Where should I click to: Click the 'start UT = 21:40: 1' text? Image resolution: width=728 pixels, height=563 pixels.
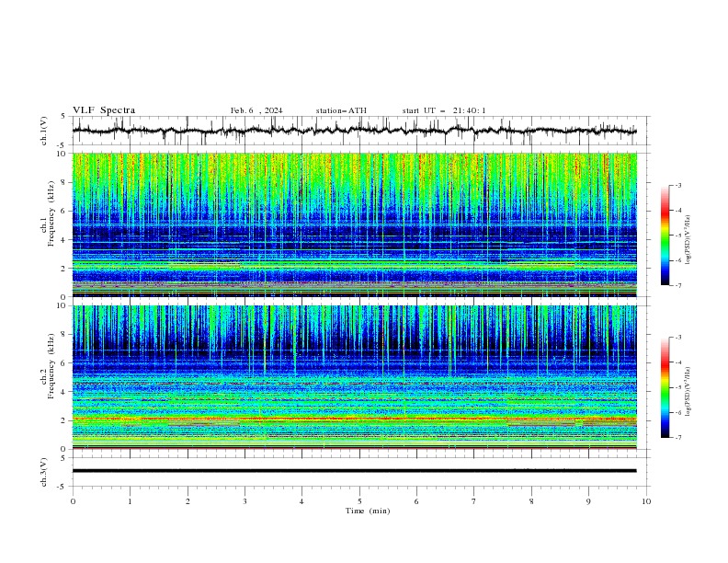(x=444, y=110)
